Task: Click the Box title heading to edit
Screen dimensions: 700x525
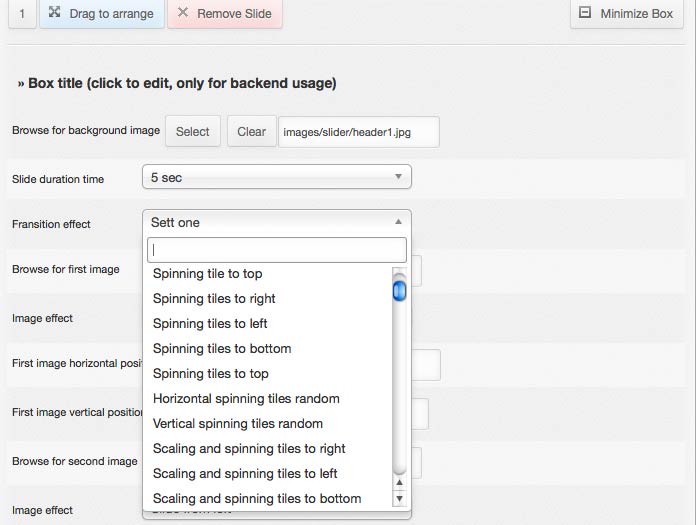Action: [177, 84]
